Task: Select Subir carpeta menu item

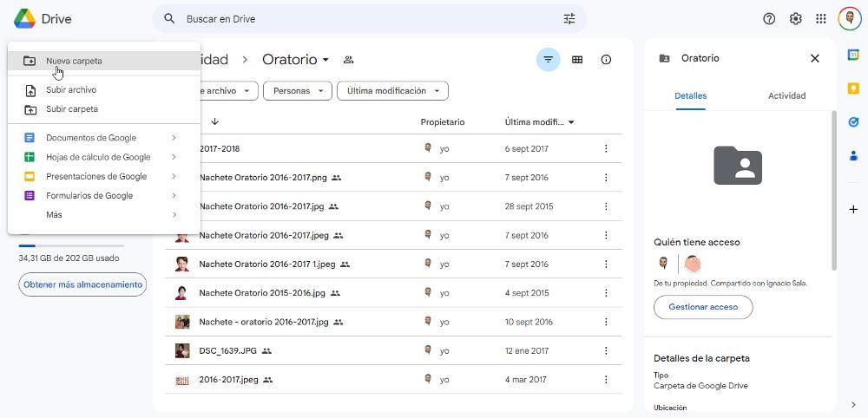Action: point(104,109)
